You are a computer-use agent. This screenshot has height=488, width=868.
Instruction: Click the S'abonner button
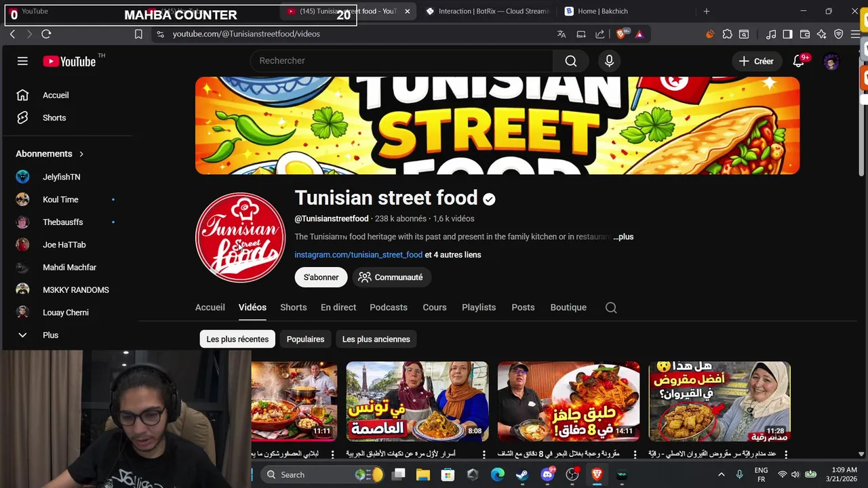coord(321,277)
